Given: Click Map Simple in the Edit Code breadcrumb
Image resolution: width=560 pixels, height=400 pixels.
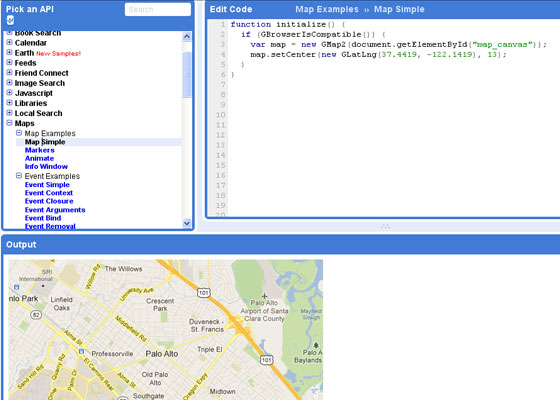Looking at the screenshot, I should coord(399,9).
